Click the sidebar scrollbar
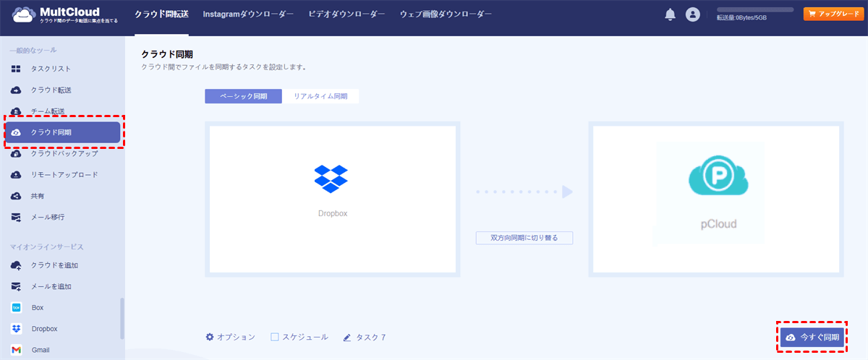The height and width of the screenshot is (360, 868). (122, 318)
